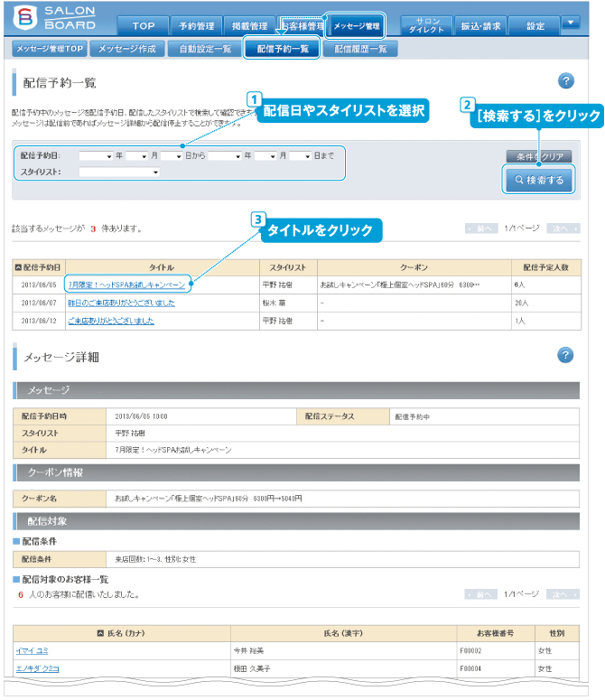The width and height of the screenshot is (605, 700).
Task: Expand the top-right header arrow menu
Action: (571, 23)
